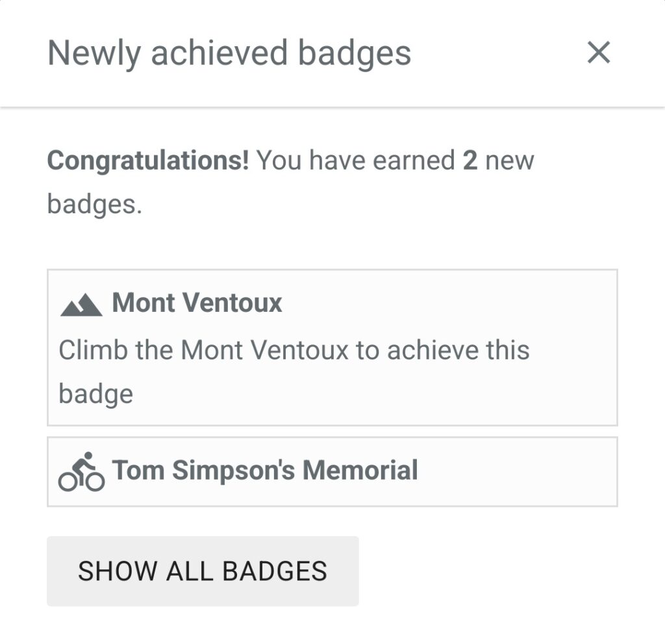
Task: Click the bold number 2 in the message
Action: click(x=470, y=161)
